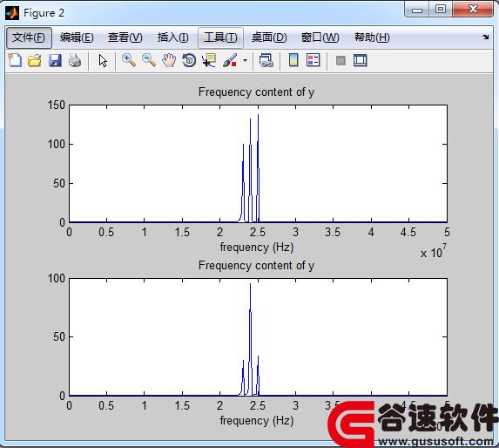499x448 pixels.
Task: Open the 插入(I) menu
Action: pyautogui.click(x=172, y=37)
